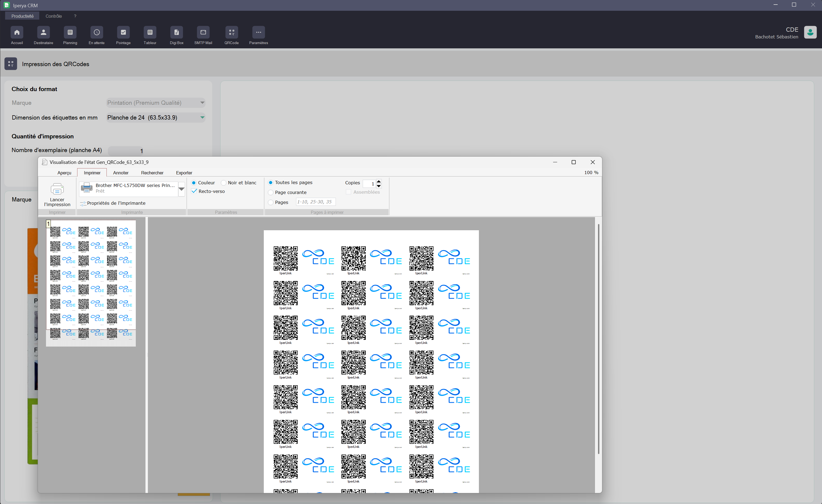Open the Tableur spreadsheet icon
The width and height of the screenshot is (822, 504).
tap(150, 32)
